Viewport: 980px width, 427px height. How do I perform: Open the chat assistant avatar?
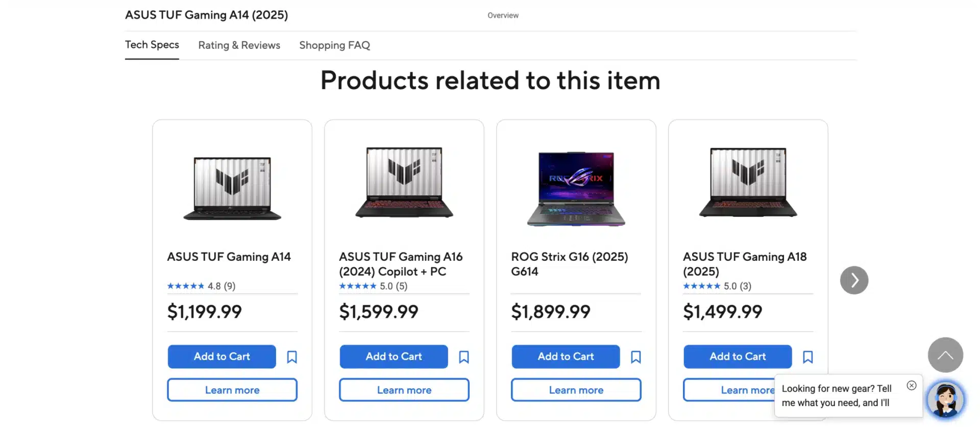tap(946, 399)
